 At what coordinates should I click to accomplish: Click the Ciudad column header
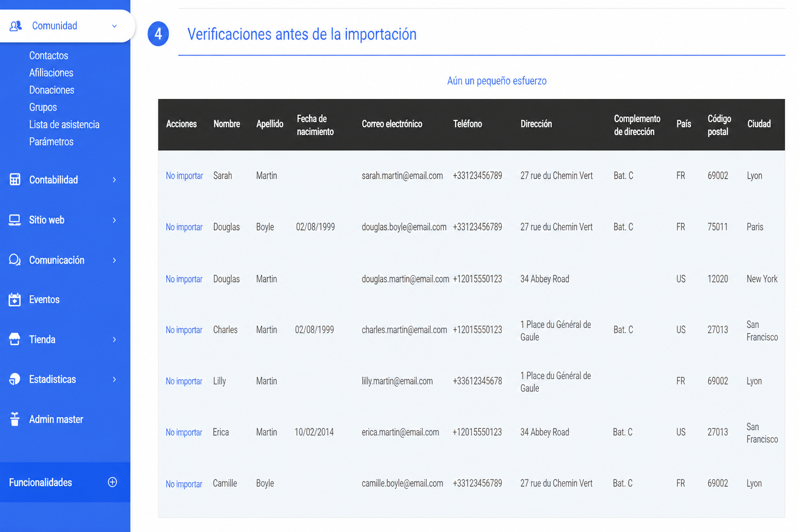tap(759, 124)
